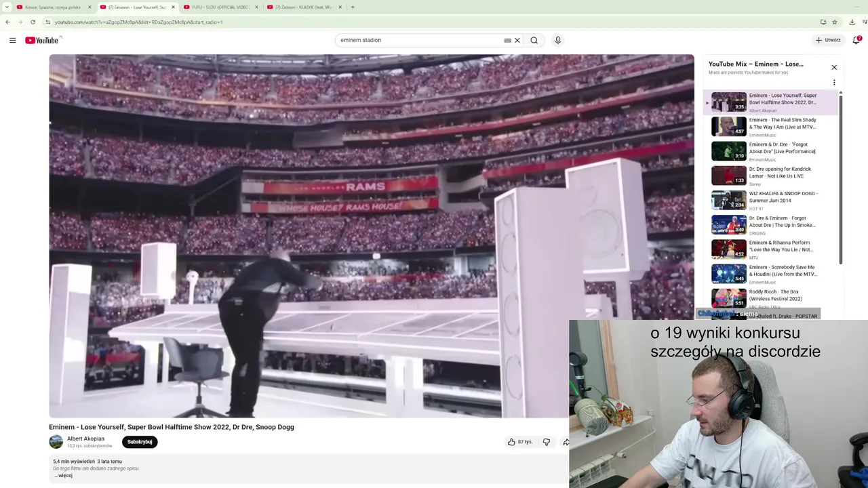Image resolution: width=868 pixels, height=488 pixels.
Task: Dislike the video
Action: click(547, 442)
